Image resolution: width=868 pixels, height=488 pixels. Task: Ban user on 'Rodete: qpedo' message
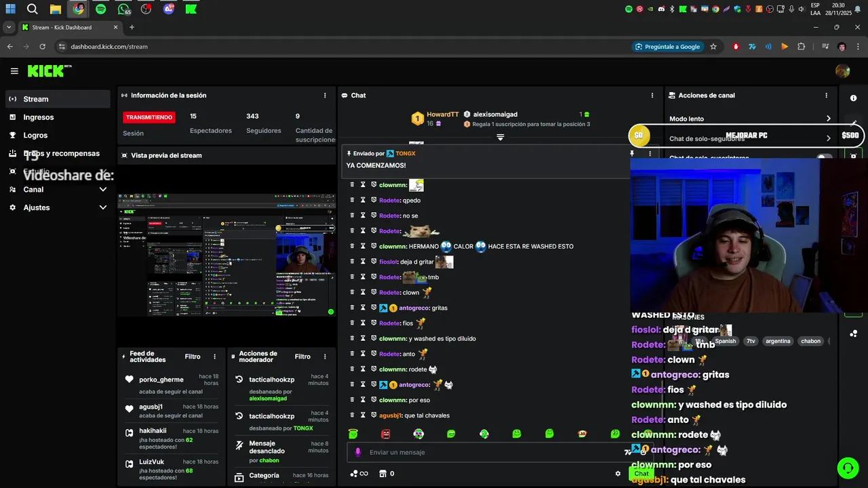(373, 201)
